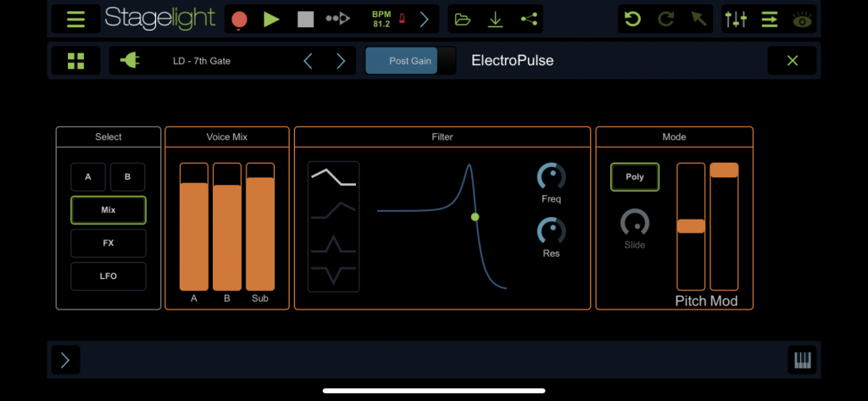The image size is (868, 401).
Task: Click the Slide knob
Action: click(x=634, y=224)
